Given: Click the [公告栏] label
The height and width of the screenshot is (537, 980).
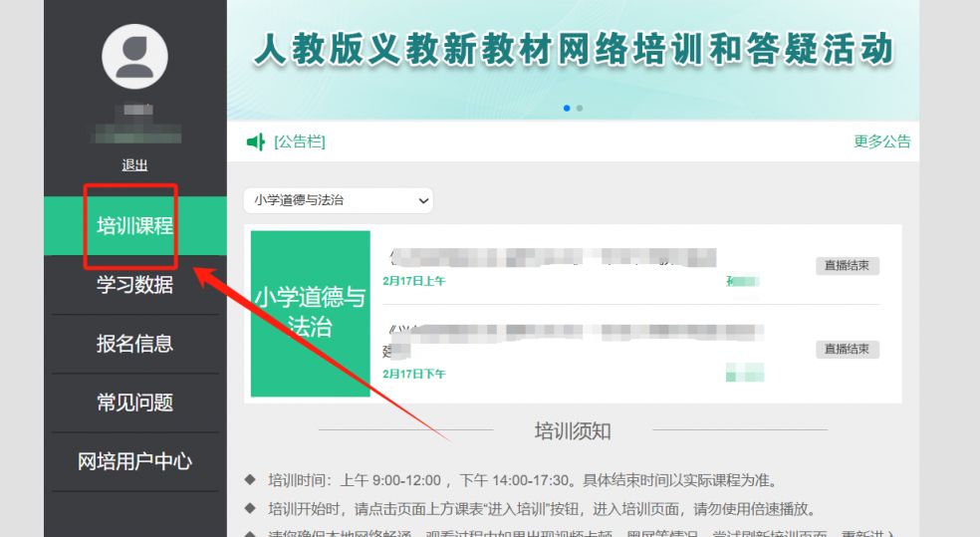Looking at the screenshot, I should pyautogui.click(x=300, y=141).
